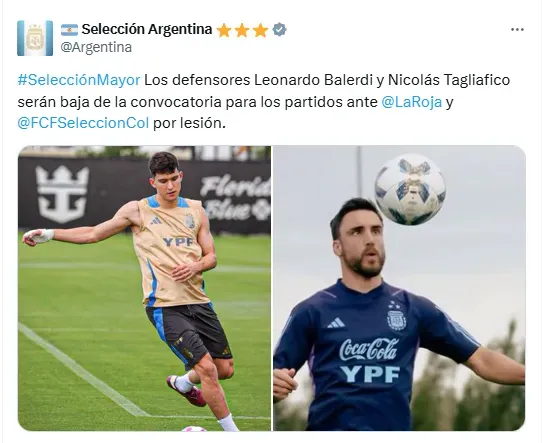Image resolution: width=549 pixels, height=443 pixels.
Task: Click the crown anchor logo on the banner
Action: pos(62,194)
